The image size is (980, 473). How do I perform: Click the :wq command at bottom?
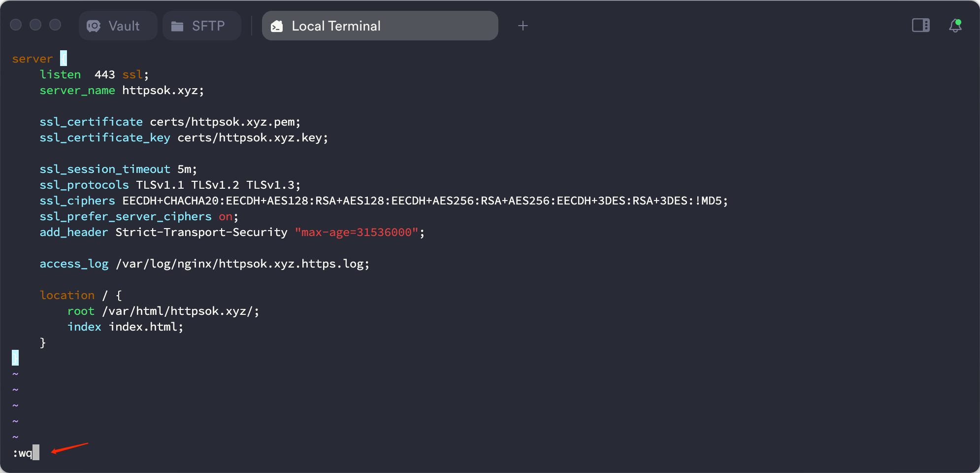(x=23, y=453)
